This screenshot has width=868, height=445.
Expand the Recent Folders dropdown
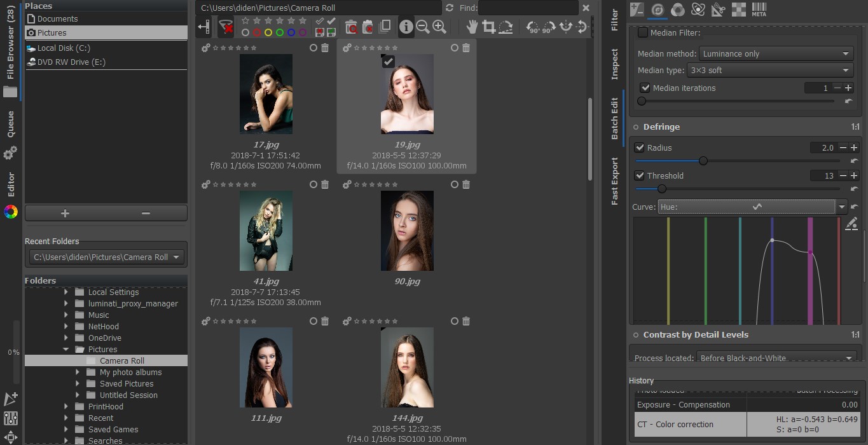click(176, 257)
